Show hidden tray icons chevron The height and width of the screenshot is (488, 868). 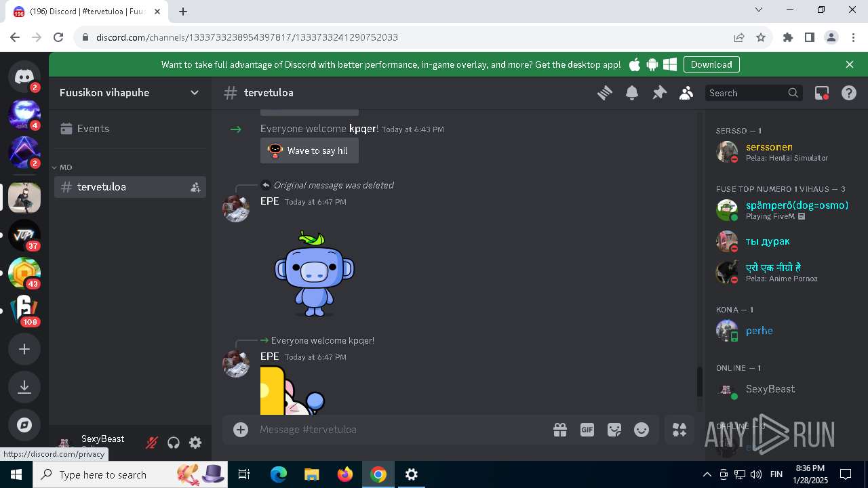tap(707, 474)
